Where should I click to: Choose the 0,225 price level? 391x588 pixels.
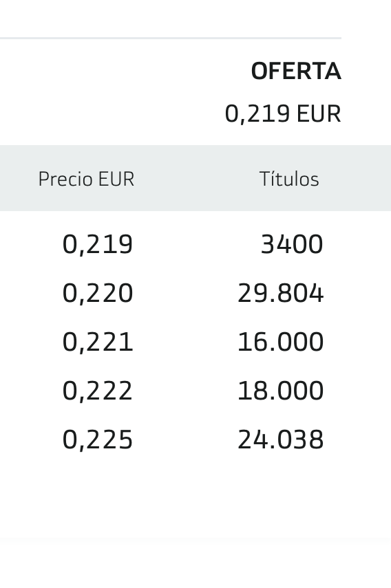click(98, 439)
